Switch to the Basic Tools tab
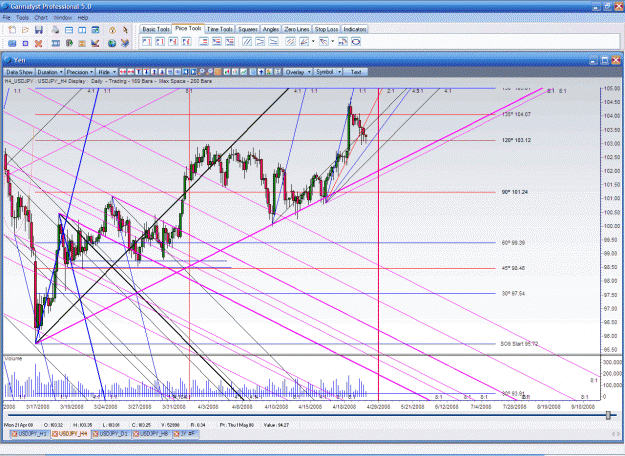Image resolution: width=625 pixels, height=456 pixels. click(x=156, y=29)
